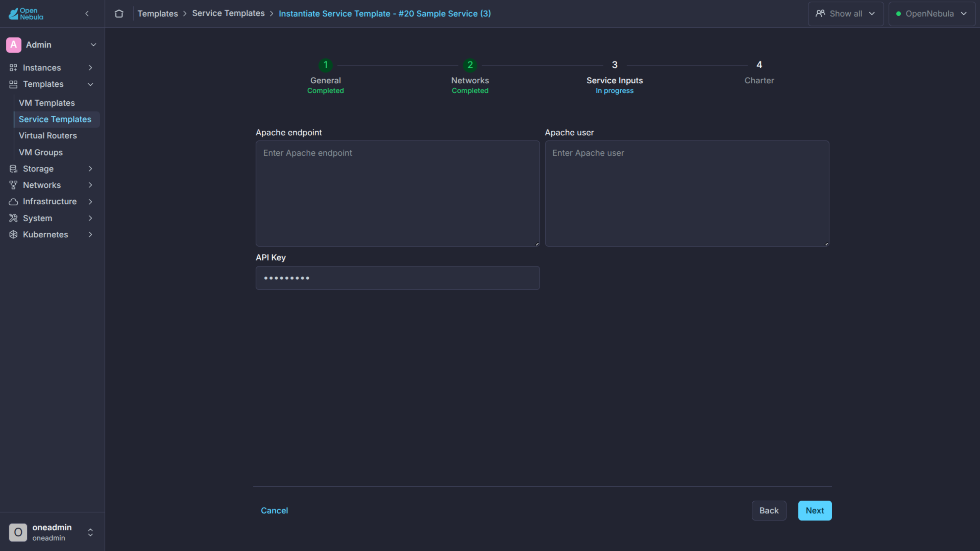Click the Apache user resize handle
This screenshot has width=980, height=551.
coord(826,244)
